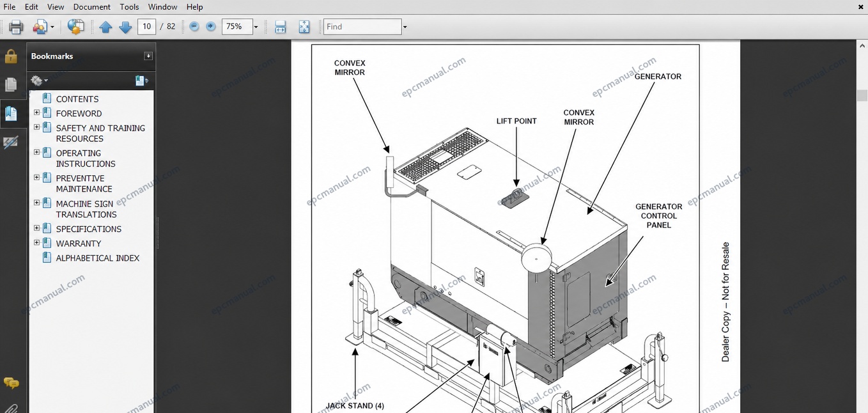Open the ALPHABETICAL INDEX bookmark
The height and width of the screenshot is (413, 868).
click(97, 258)
